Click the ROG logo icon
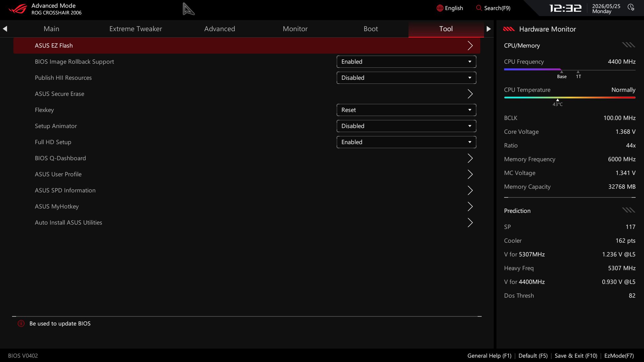This screenshot has height=362, width=644. coord(18,9)
